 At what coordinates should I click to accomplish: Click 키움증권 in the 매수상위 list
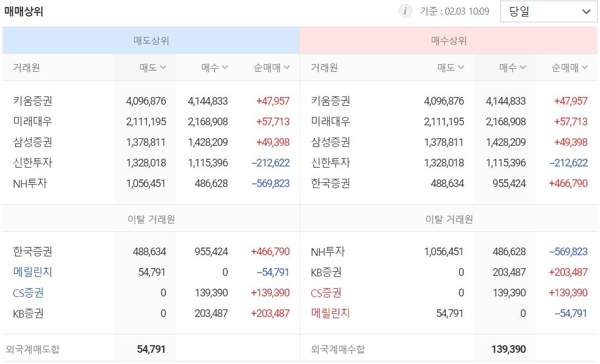coord(330,101)
